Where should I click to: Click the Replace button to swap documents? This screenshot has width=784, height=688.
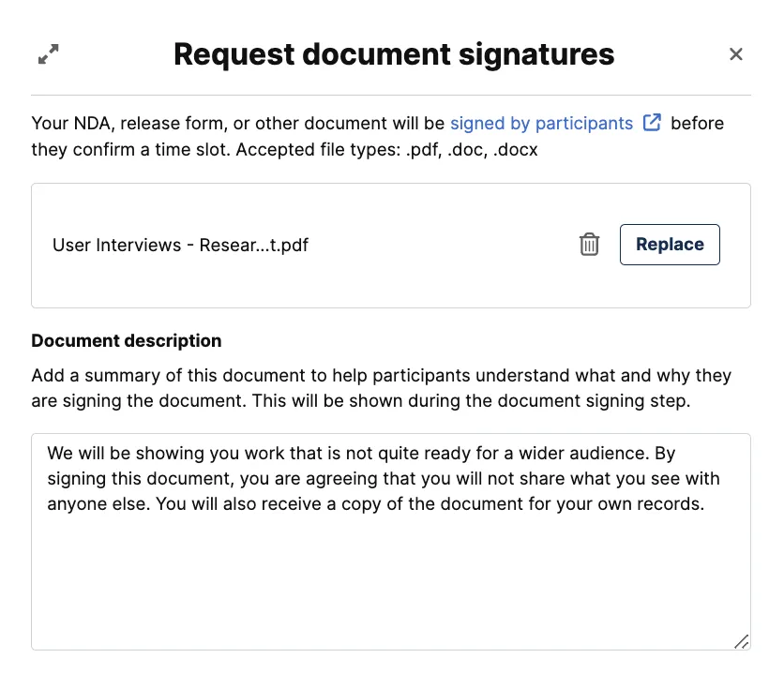(x=670, y=244)
